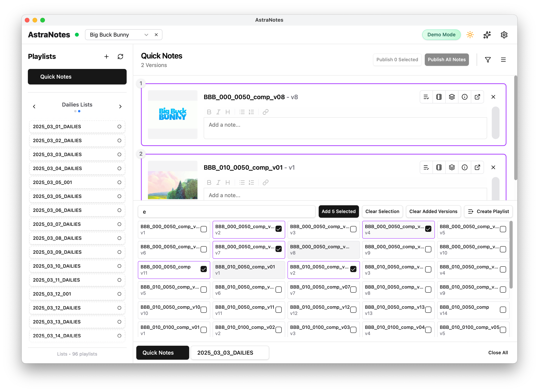Viewport: 539px width, 392px height.
Task: Uncheck BBB_000_0050_comp v2 checkbox
Action: tap(278, 229)
